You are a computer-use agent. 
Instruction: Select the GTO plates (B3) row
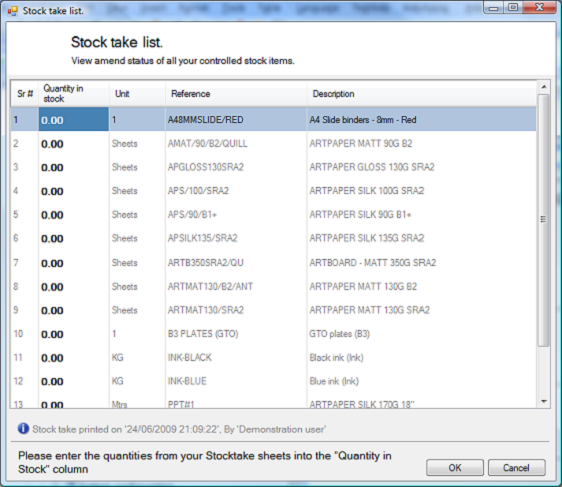click(273, 334)
